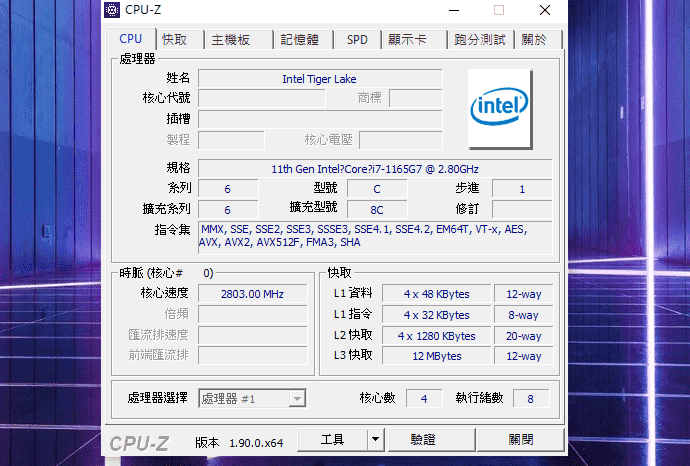This screenshot has height=466, width=690.
Task: Go to the SPD tab
Action: (x=357, y=40)
